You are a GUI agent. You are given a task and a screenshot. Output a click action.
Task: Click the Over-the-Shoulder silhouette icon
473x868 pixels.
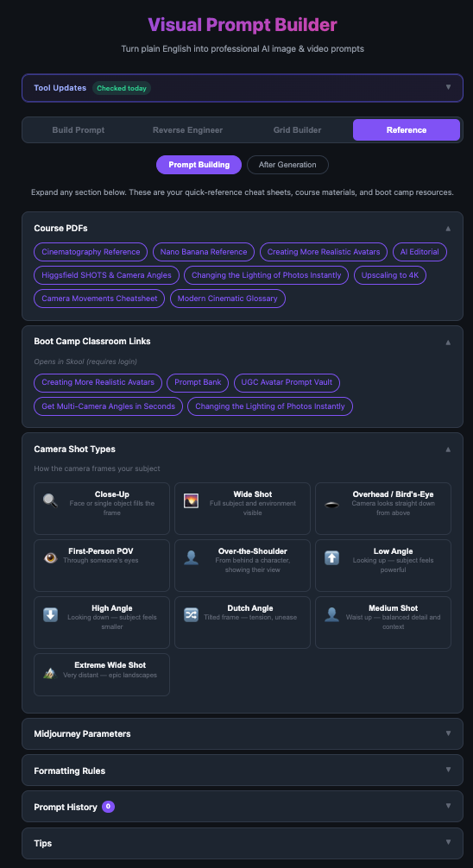pos(191,558)
